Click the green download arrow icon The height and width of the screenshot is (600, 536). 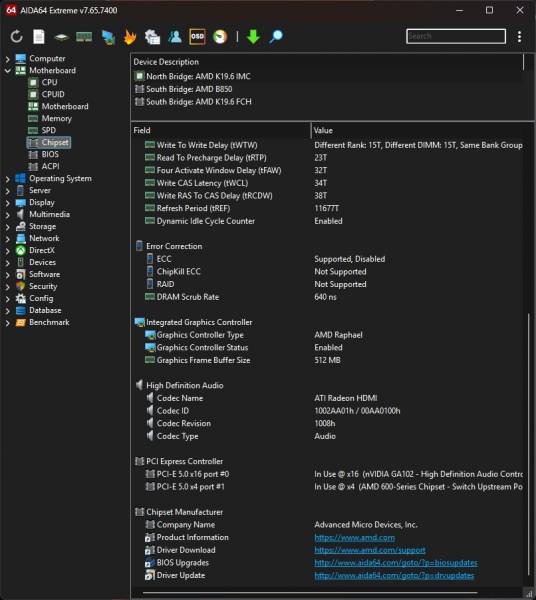point(253,37)
